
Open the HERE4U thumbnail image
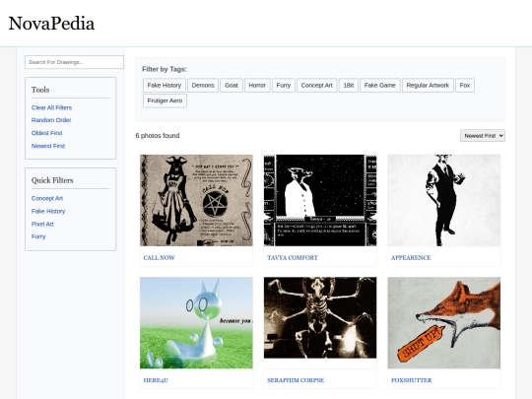196,323
